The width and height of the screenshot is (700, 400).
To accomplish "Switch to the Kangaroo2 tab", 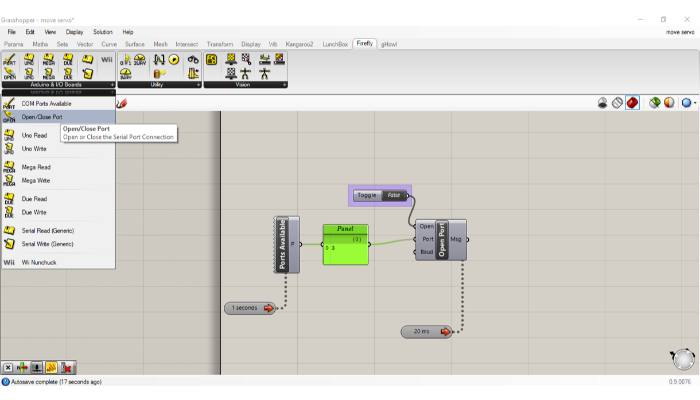I will click(x=299, y=44).
